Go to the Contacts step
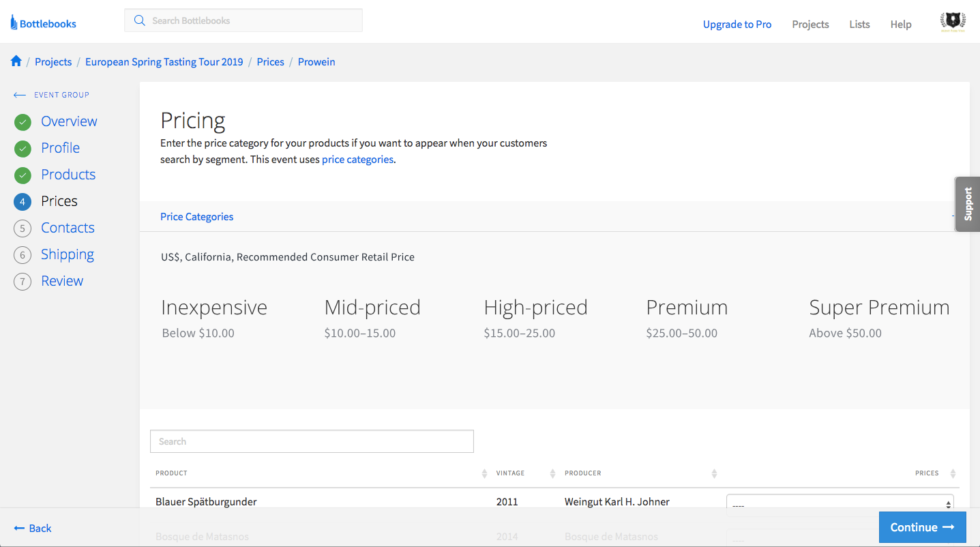 click(68, 228)
